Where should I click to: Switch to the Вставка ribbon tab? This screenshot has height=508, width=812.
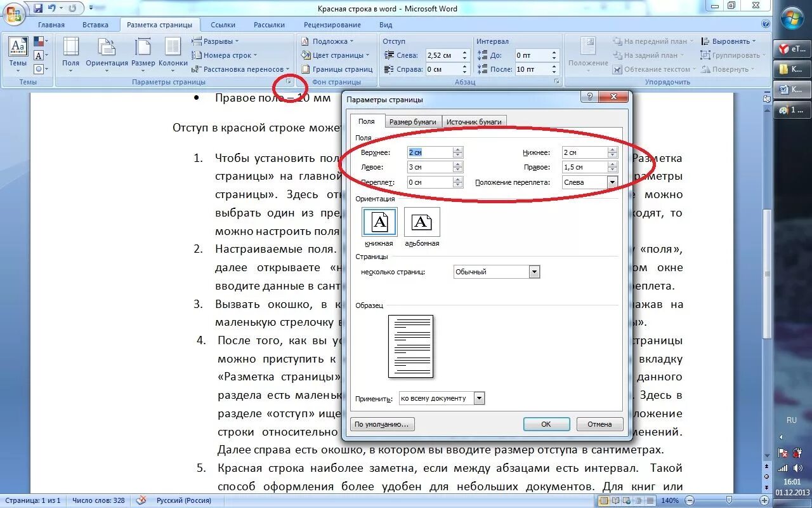click(x=95, y=25)
